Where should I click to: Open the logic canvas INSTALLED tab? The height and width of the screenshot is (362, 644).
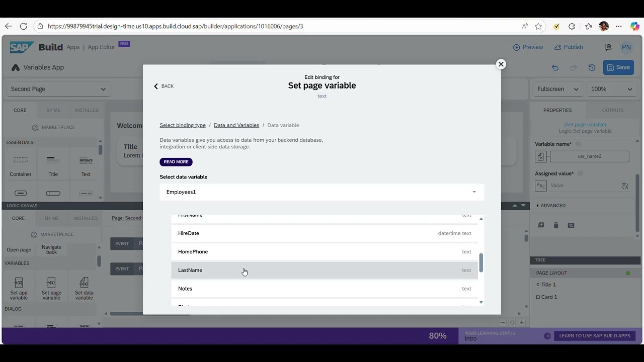click(86, 218)
